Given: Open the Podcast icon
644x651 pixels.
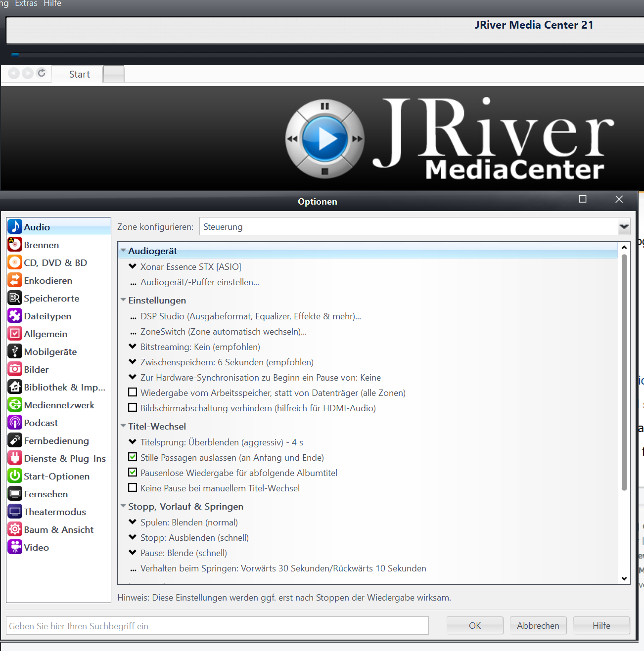Looking at the screenshot, I should point(15,423).
